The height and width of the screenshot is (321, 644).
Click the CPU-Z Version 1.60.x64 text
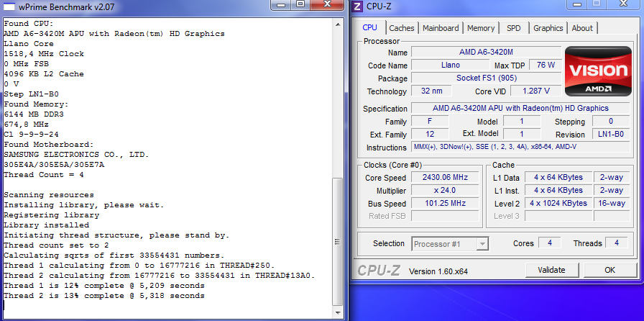tap(438, 271)
